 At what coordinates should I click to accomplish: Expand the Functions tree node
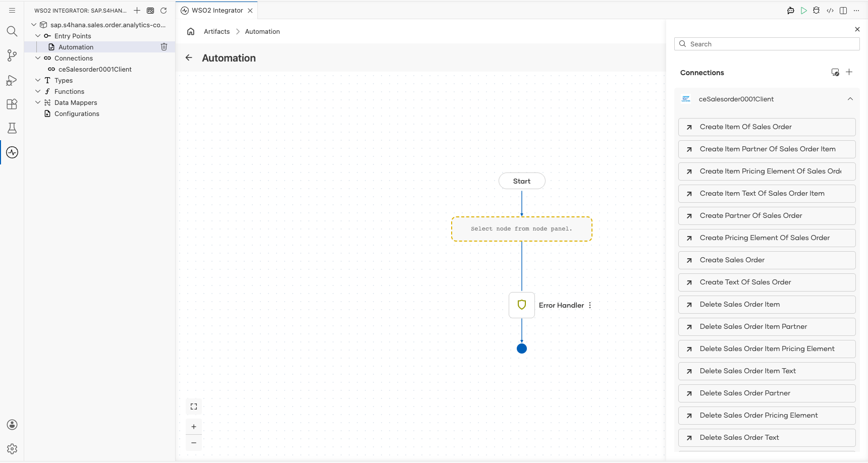coord(38,91)
